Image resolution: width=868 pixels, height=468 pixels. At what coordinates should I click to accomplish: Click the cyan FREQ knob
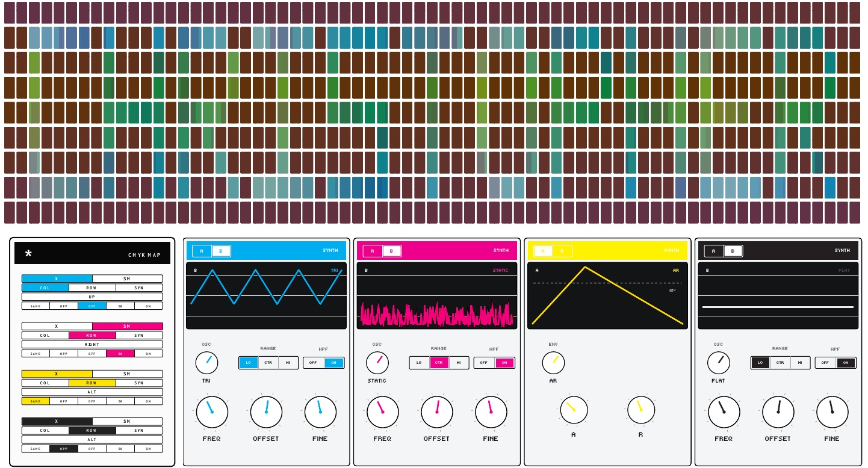[x=212, y=412]
